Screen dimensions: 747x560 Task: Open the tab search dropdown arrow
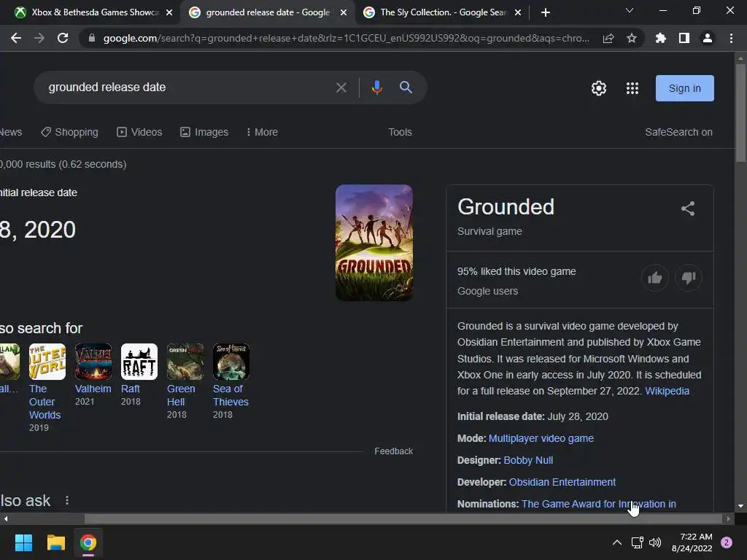click(x=630, y=10)
